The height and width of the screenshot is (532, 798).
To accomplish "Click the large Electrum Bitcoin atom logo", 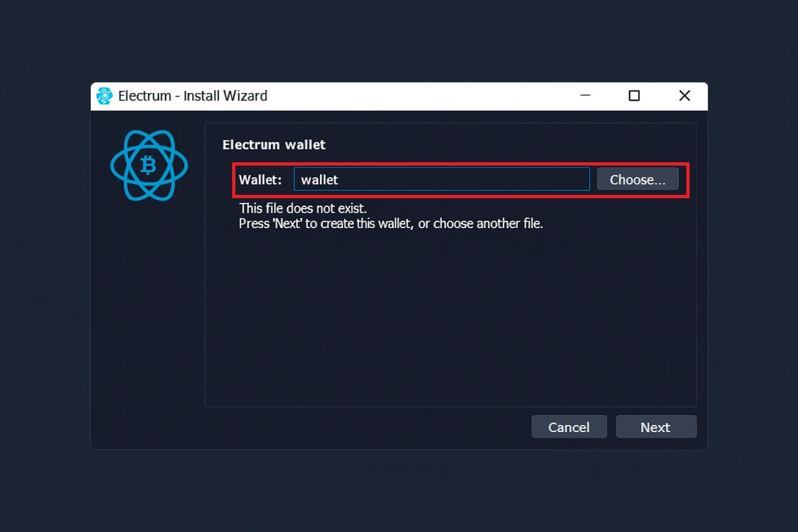I will click(x=149, y=165).
